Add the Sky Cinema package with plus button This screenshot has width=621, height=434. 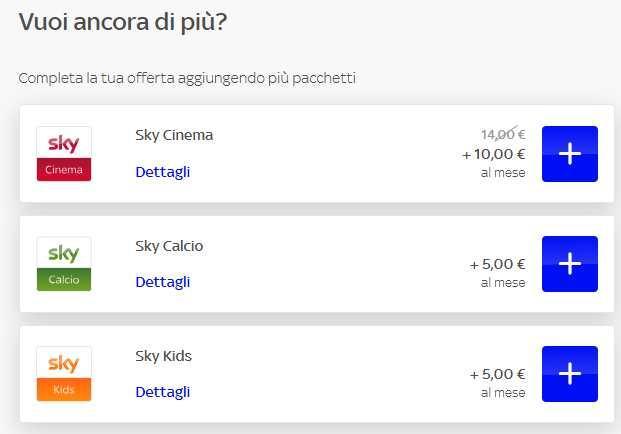[x=569, y=154]
